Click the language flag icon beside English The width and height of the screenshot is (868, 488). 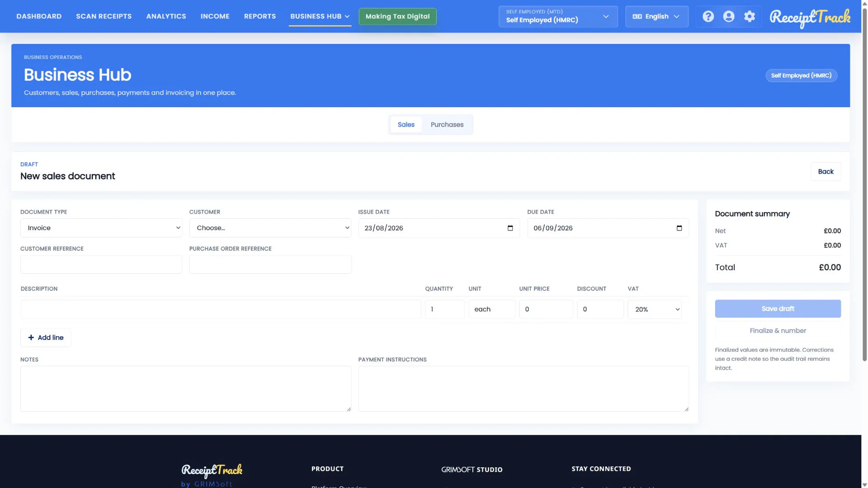coord(637,16)
